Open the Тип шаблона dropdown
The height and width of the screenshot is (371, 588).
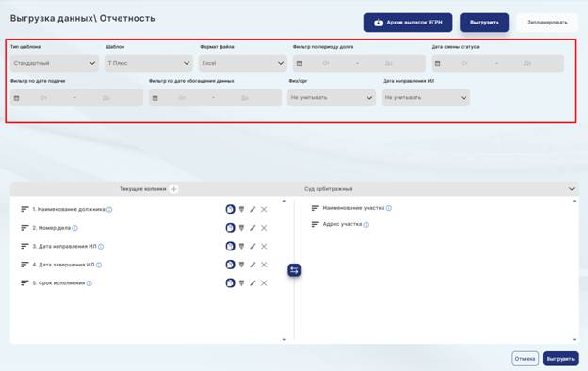click(55, 63)
